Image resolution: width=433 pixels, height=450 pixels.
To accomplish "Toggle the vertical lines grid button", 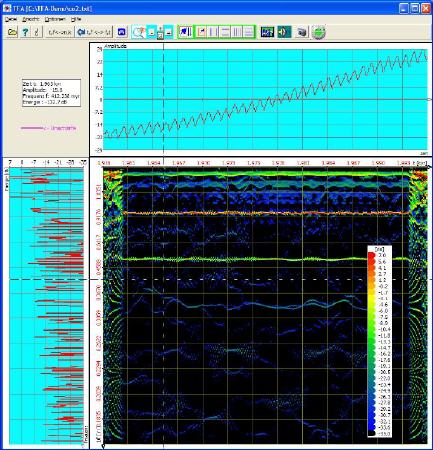I will (237, 32).
